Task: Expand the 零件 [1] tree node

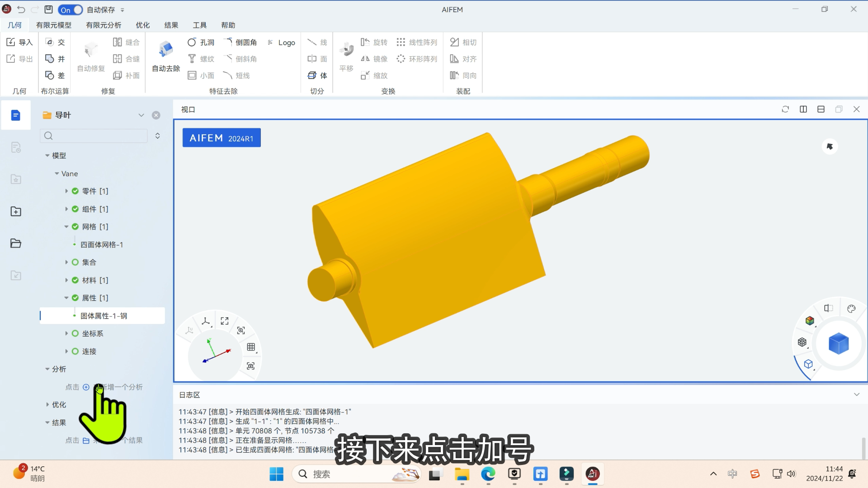Action: click(x=66, y=191)
